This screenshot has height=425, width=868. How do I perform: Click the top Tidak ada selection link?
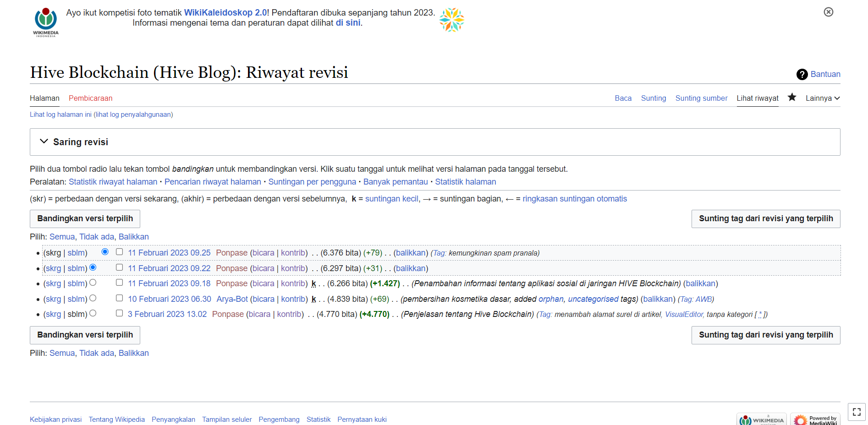click(97, 237)
